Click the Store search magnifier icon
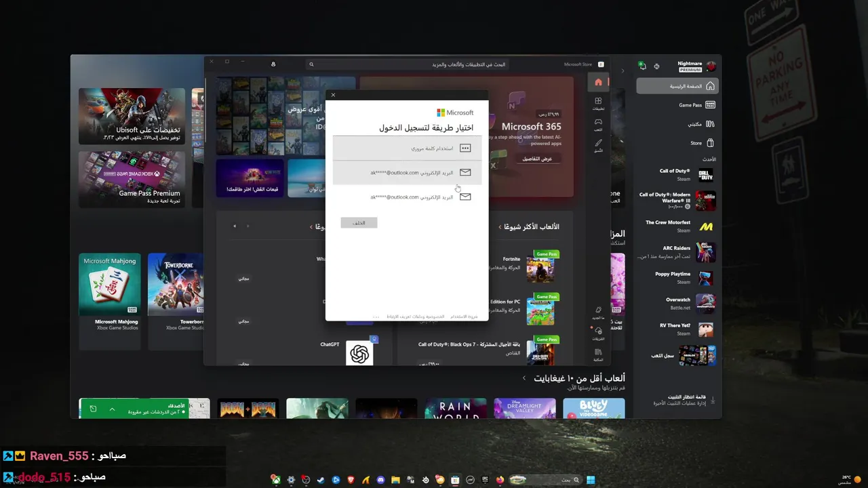 tap(311, 64)
